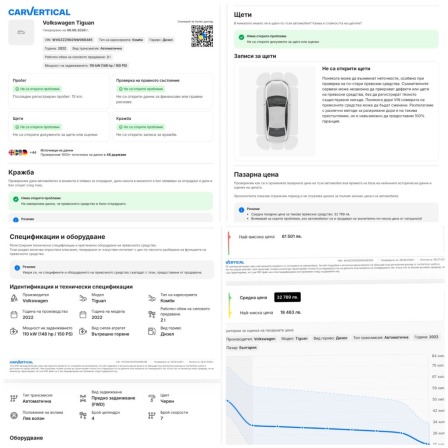
Task: Open the Кражба summary card
Action: [162, 127]
